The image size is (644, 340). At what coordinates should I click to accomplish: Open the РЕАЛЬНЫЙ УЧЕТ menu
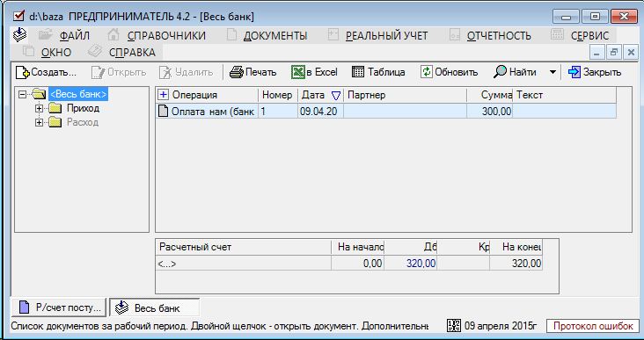pos(386,36)
